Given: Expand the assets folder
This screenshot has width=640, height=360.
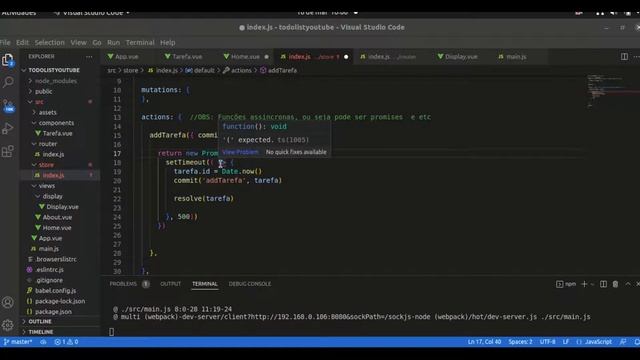Looking at the screenshot, I should tap(47, 112).
